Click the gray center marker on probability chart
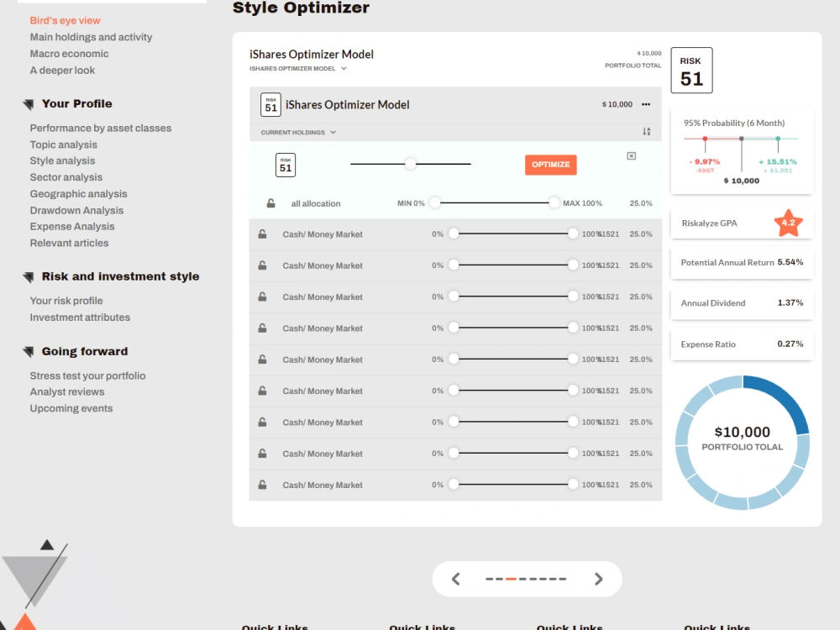This screenshot has height=630, width=840. click(742, 139)
